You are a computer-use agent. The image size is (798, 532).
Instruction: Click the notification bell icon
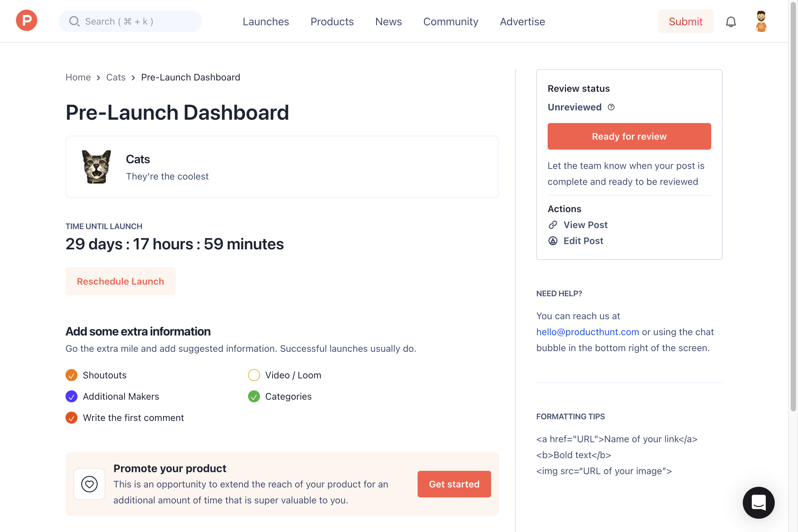point(731,21)
